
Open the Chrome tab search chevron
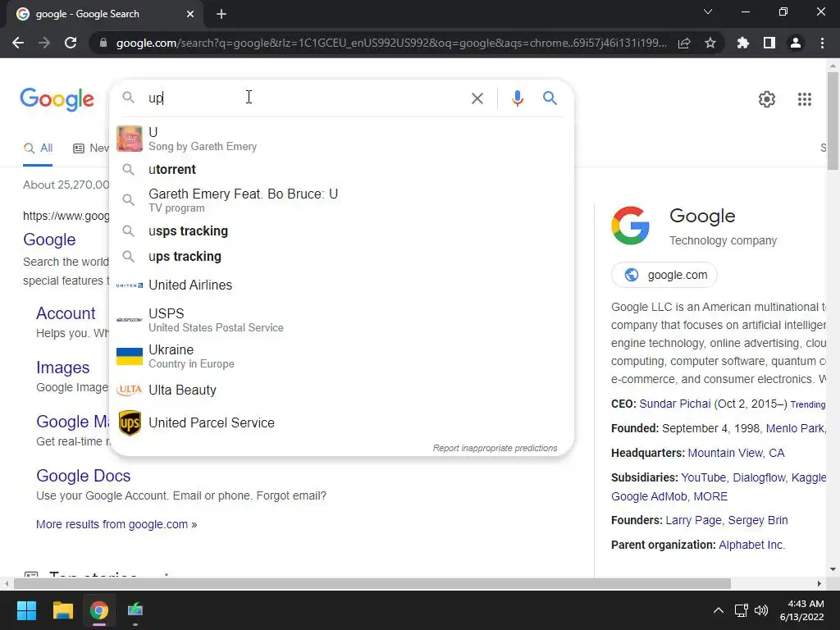[x=708, y=11]
